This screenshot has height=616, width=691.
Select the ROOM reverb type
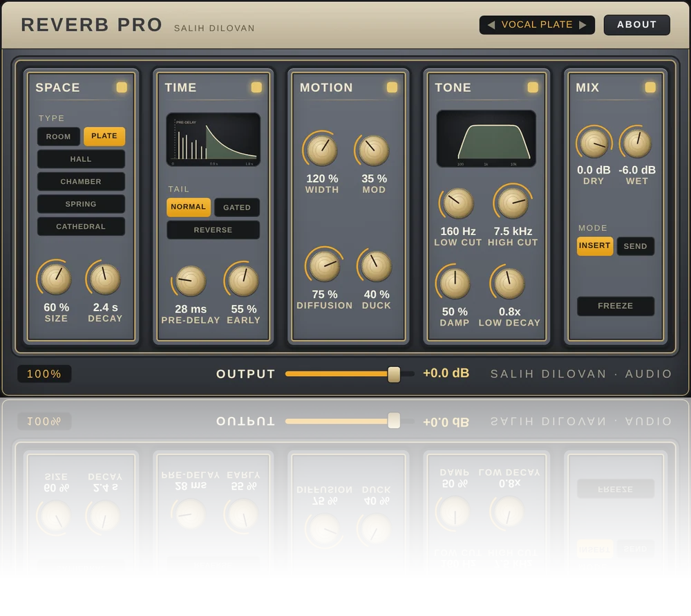pos(59,137)
